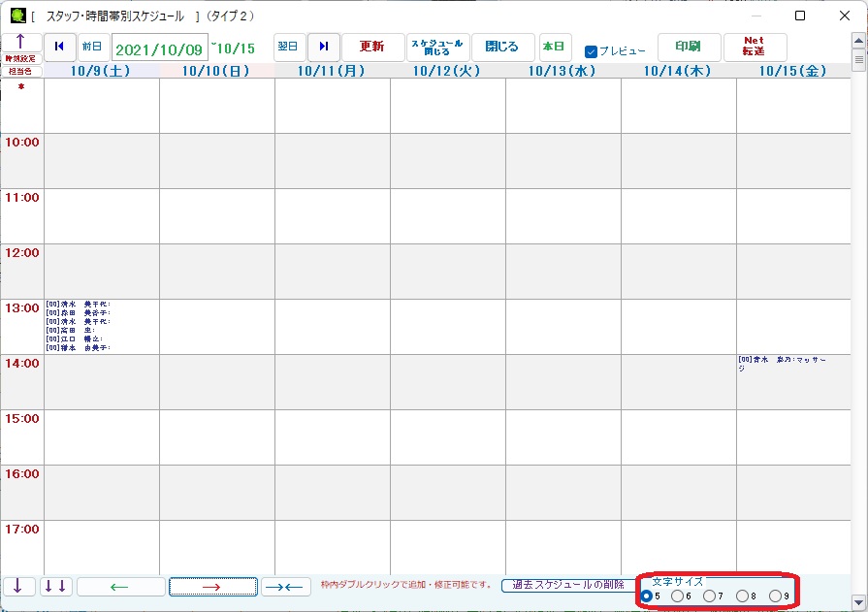Click the 14:00 time row label
The width and height of the screenshot is (868, 612).
[x=22, y=364]
